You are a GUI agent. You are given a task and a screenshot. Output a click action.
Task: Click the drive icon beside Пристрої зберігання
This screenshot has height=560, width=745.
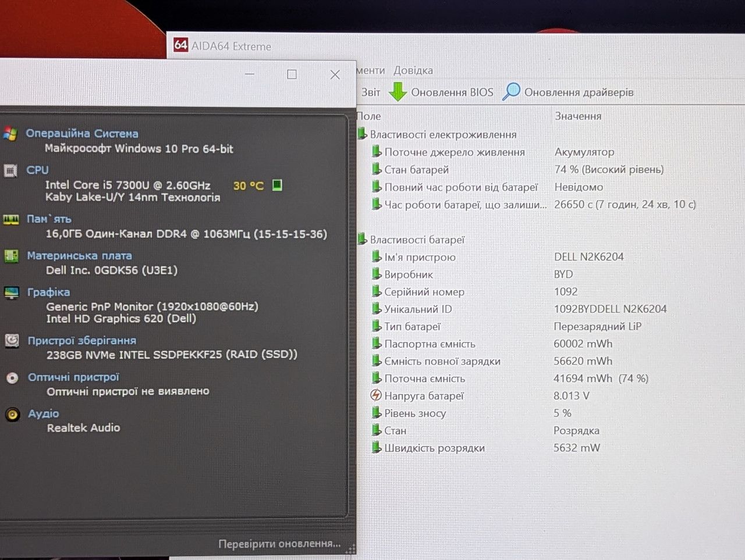point(12,341)
